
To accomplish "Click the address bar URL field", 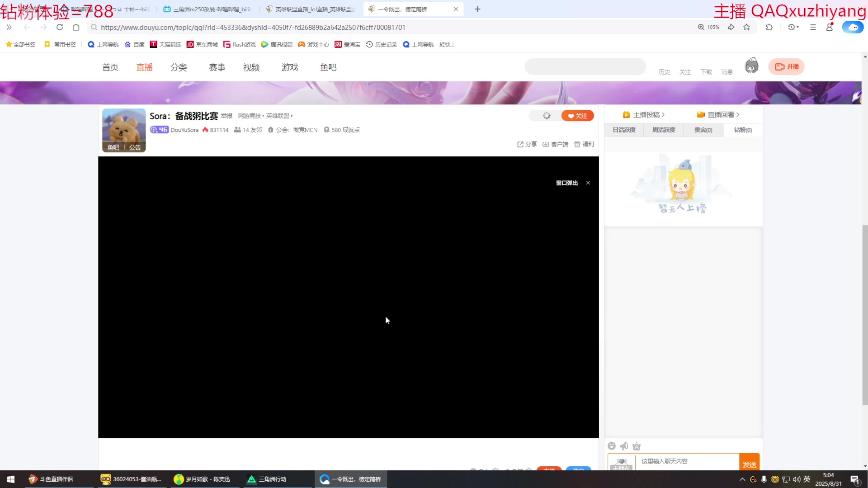I will point(389,27).
